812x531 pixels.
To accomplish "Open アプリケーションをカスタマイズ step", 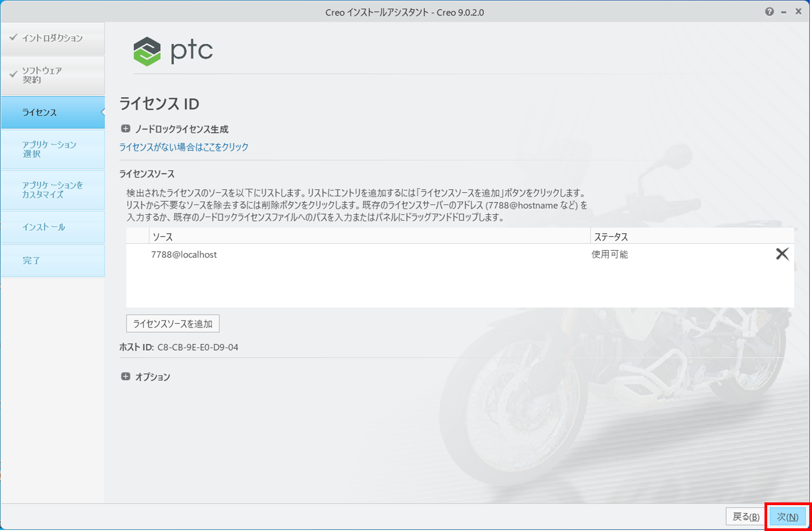I will [52, 190].
